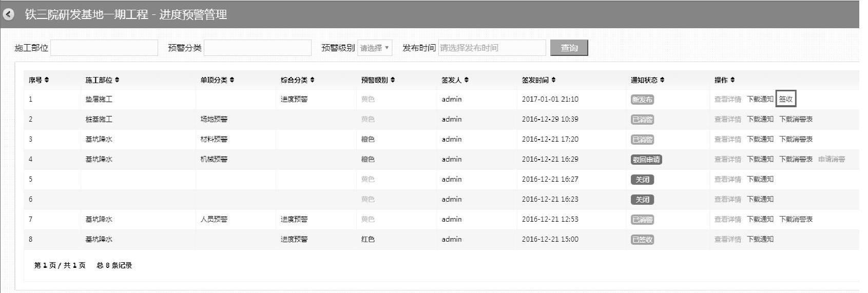Screen dimensions: 868x293
Task: Click the 桩基施工 cell
Action: point(99,120)
